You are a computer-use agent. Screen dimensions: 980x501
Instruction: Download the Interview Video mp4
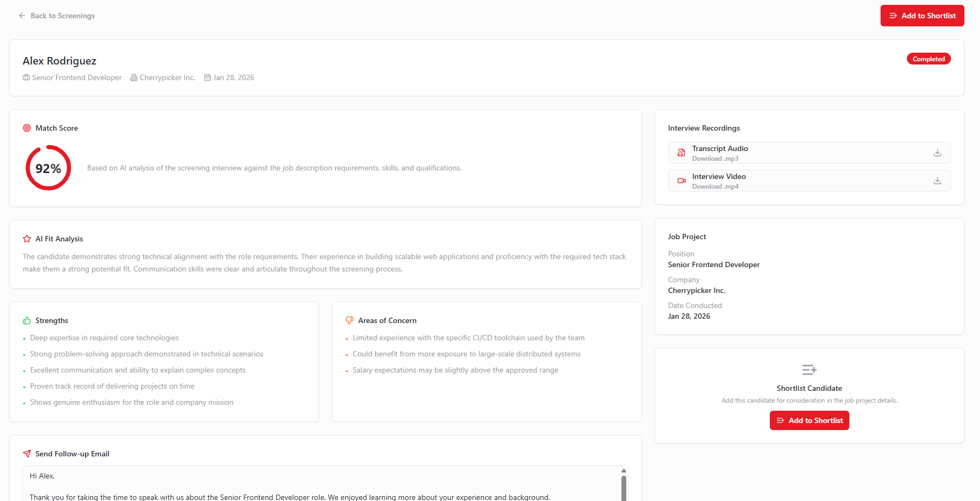click(x=937, y=181)
